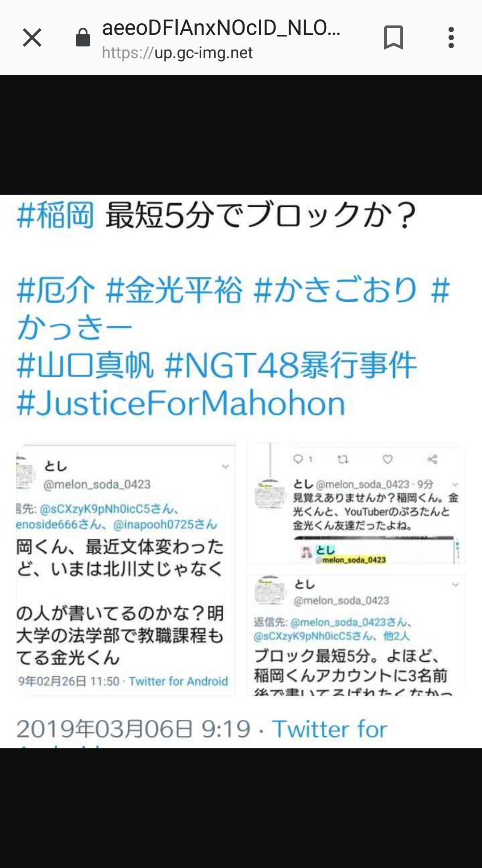This screenshot has width=482, height=868.
Task: Expand chevron on bottom-right tweet
Action: 455,584
